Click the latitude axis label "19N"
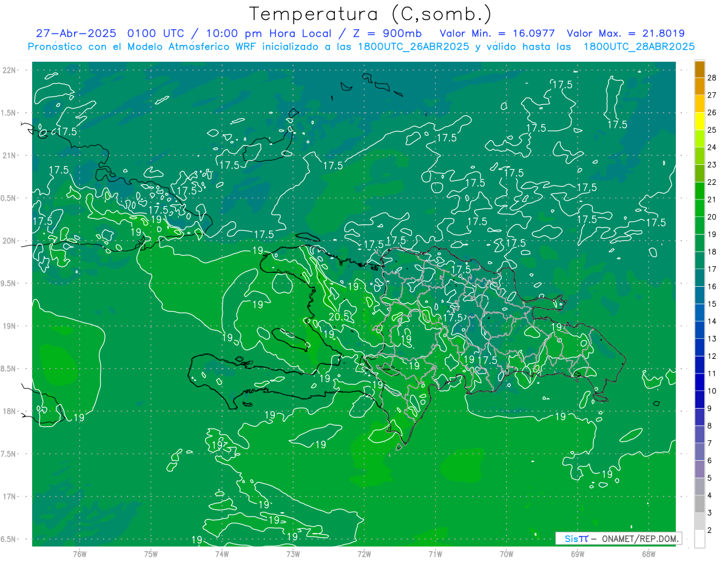The image size is (728, 562). pyautogui.click(x=10, y=326)
